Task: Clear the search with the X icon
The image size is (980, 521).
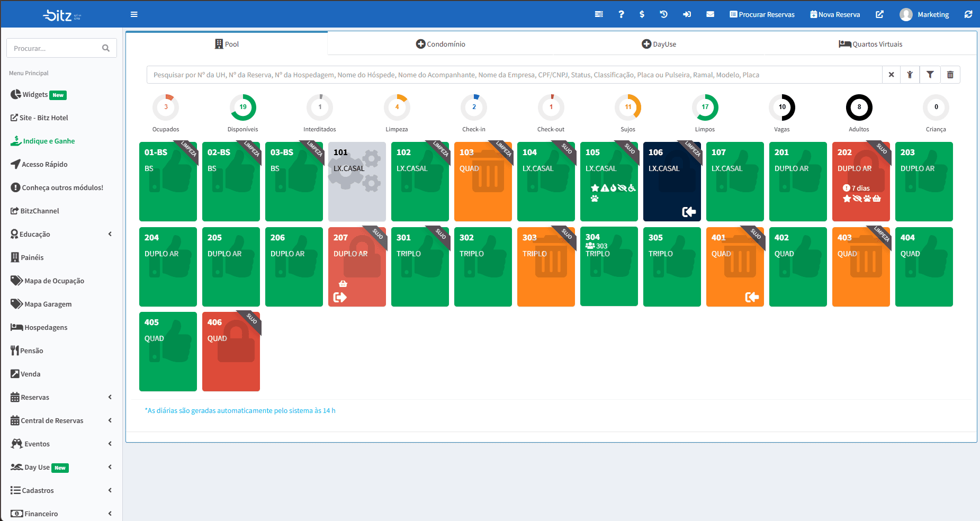Action: [891, 75]
